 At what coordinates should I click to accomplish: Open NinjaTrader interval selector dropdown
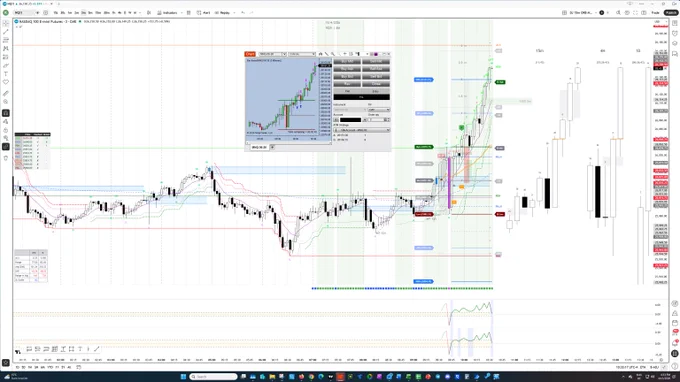302,54
